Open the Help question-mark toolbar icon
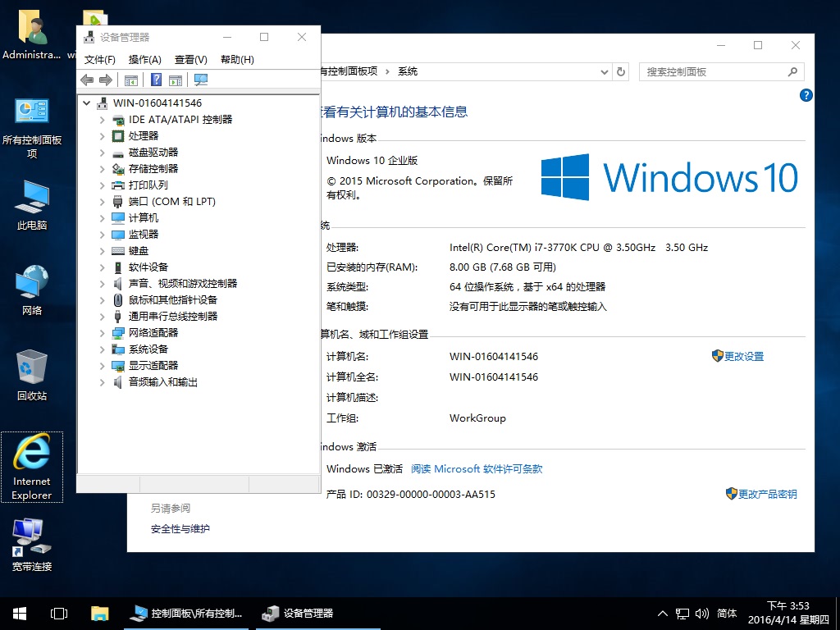The width and height of the screenshot is (840, 630). click(156, 80)
